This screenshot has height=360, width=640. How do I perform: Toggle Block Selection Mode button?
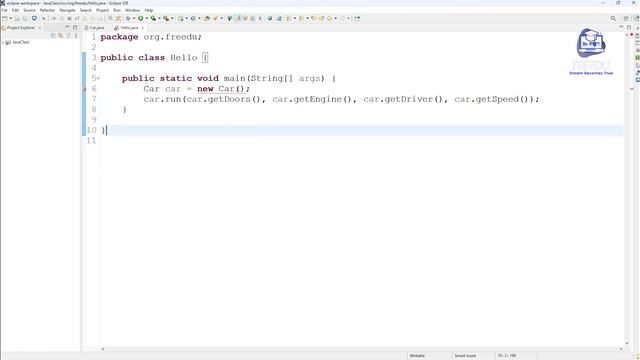coord(253,18)
